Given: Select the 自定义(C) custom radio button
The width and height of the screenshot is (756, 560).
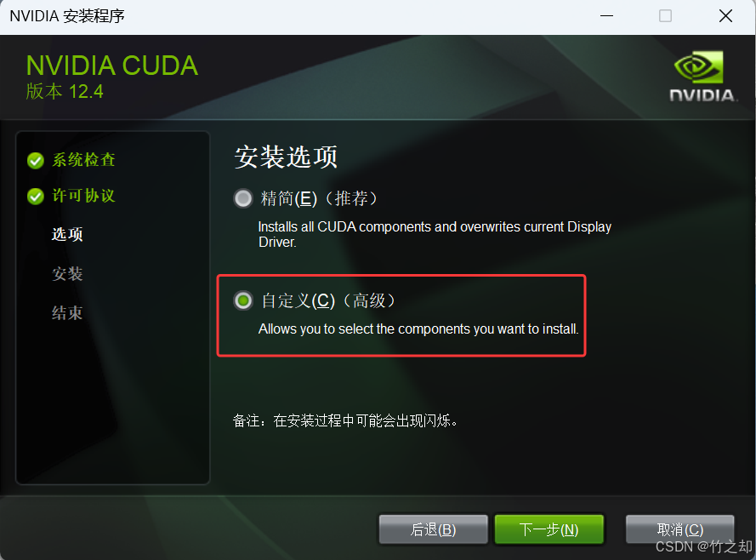Looking at the screenshot, I should pos(243,300).
